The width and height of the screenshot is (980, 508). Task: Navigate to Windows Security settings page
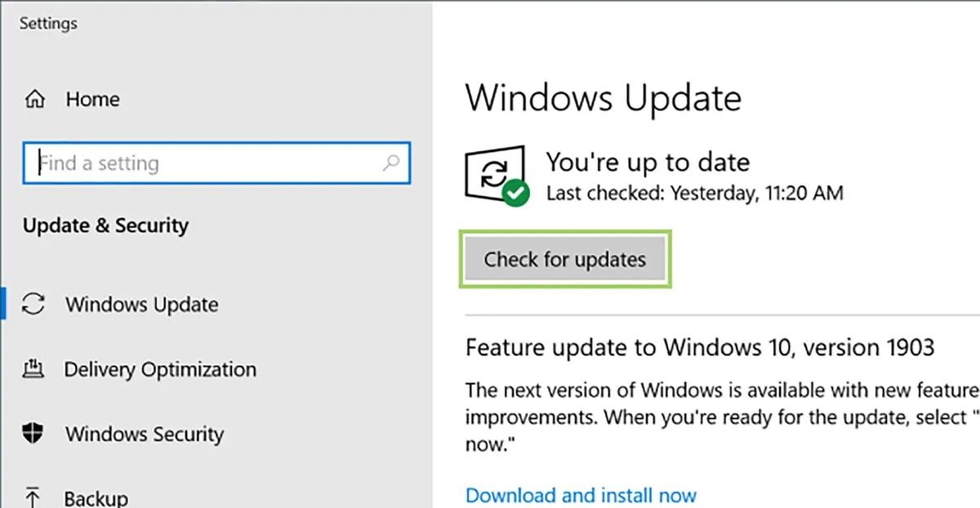click(x=144, y=434)
